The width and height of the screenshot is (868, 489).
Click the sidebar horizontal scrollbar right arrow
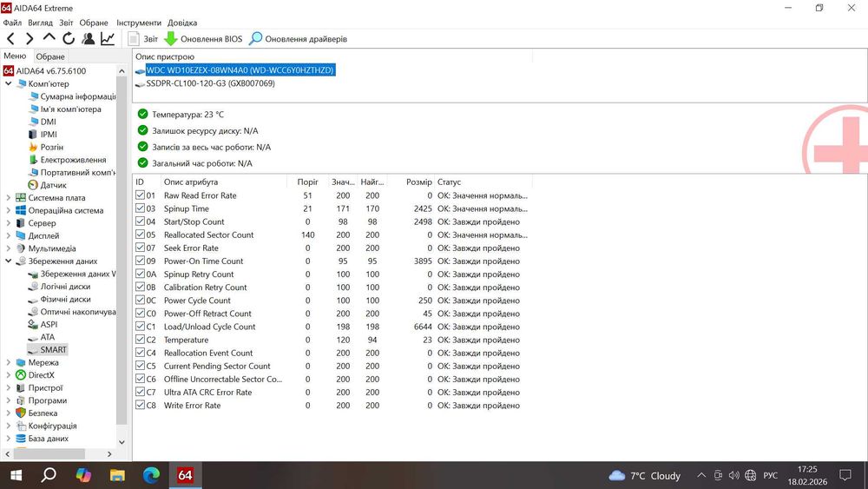coord(109,454)
